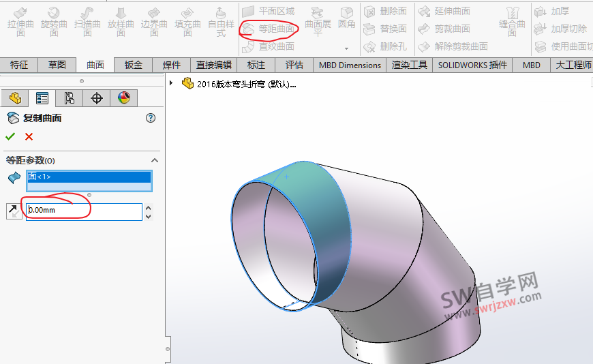The width and height of the screenshot is (593, 364).
Task: Open the DisplayManager tab
Action: coord(123,98)
